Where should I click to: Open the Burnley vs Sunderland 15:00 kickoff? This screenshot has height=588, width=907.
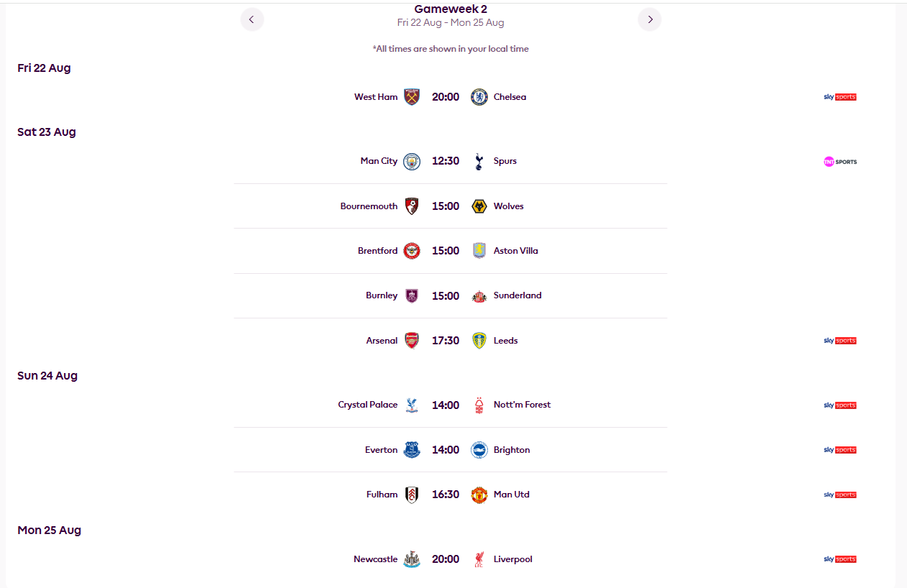(451, 295)
